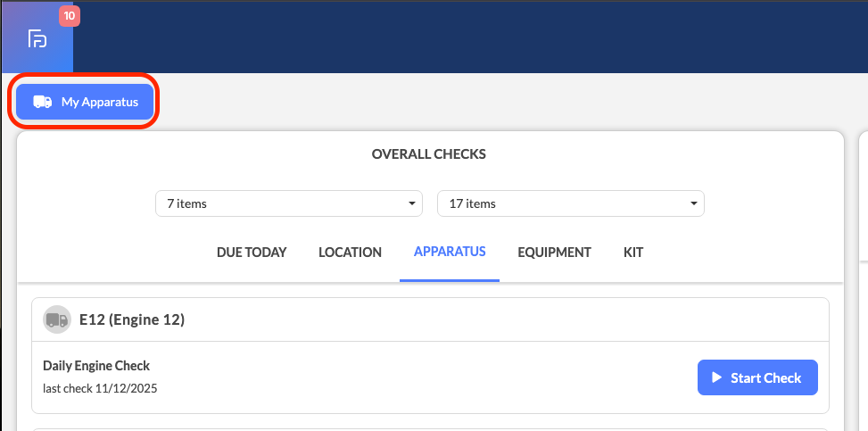868x431 pixels.
Task: Open the 17 items dropdown
Action: pyautogui.click(x=570, y=203)
